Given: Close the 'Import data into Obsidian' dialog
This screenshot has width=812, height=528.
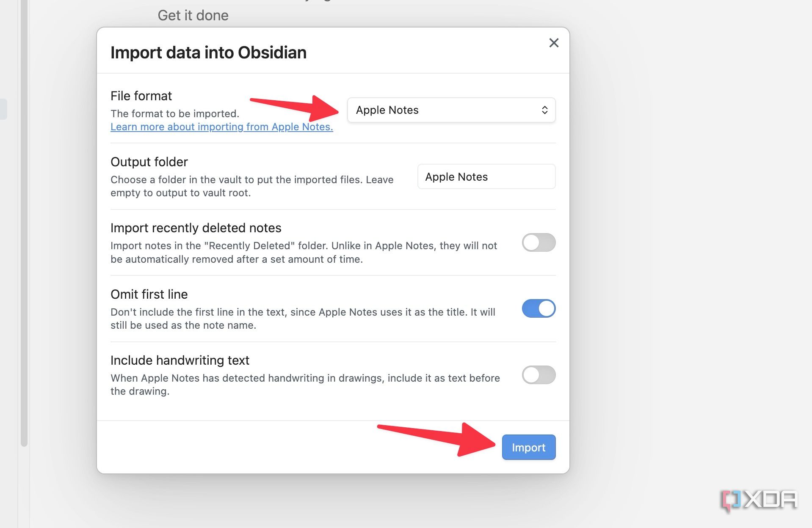Looking at the screenshot, I should tap(554, 43).
